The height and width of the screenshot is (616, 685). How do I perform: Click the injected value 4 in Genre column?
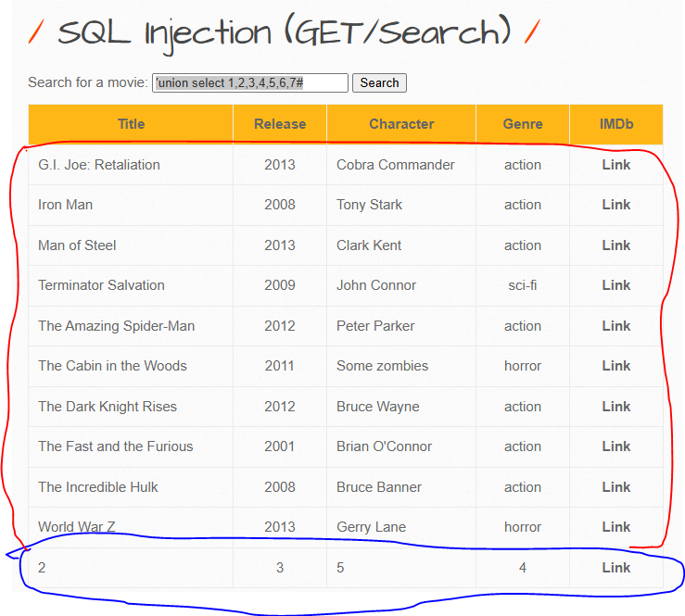tap(523, 568)
